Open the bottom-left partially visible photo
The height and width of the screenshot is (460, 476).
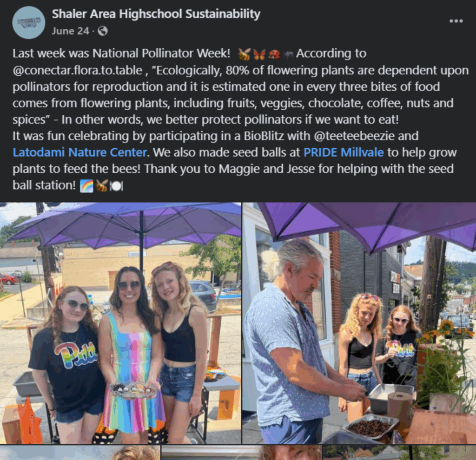[80, 453]
